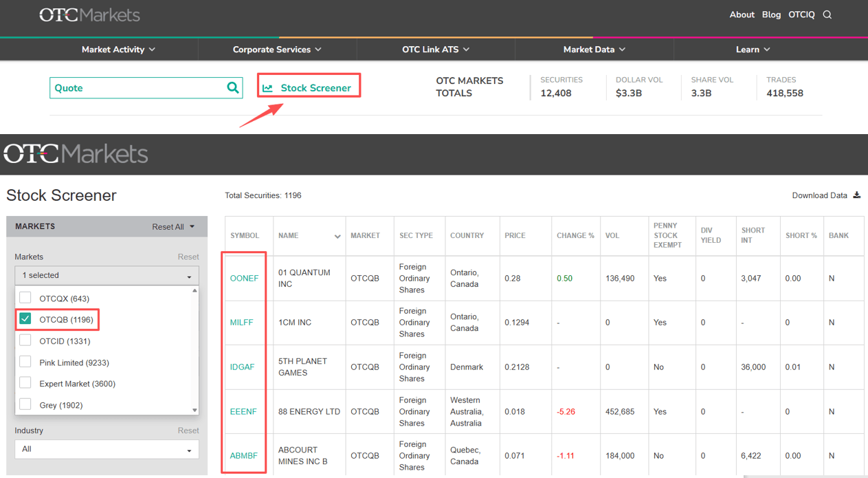This screenshot has width=868, height=478.
Task: Click the $3.3B dollar volume total
Action: point(629,94)
